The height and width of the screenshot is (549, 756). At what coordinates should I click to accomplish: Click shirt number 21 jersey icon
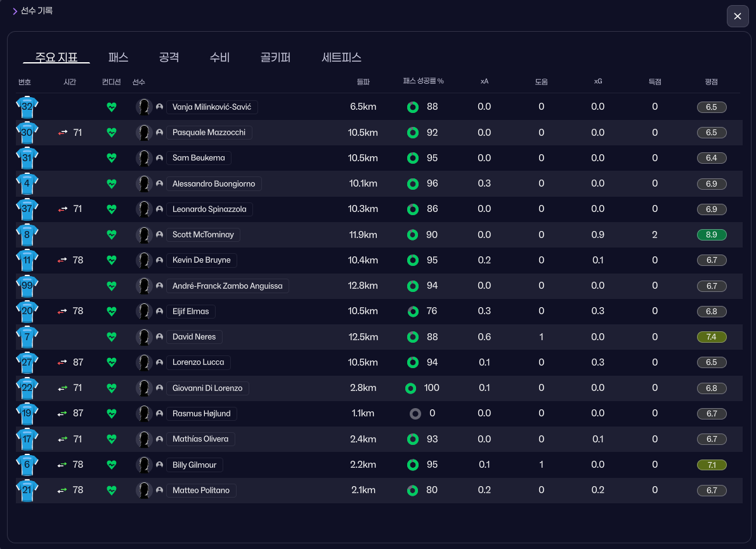pyautogui.click(x=27, y=490)
